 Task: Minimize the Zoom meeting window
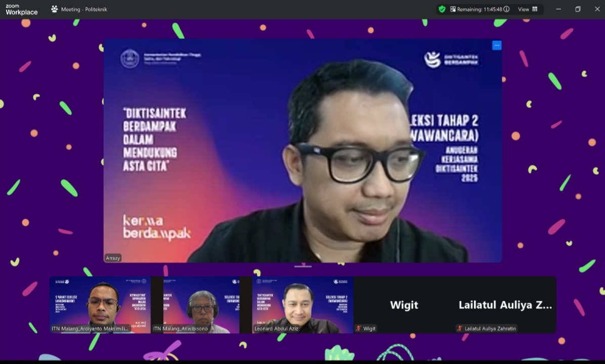(x=558, y=9)
